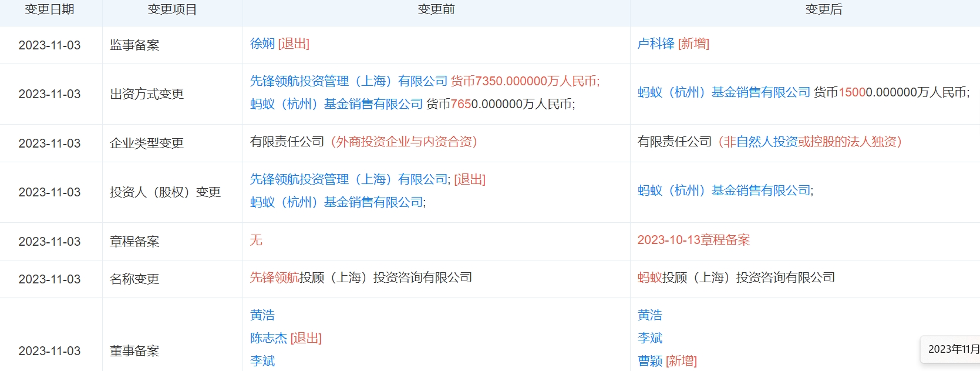The height and width of the screenshot is (371, 980).
Task: Click the 变更日期 column header
Action: point(50,9)
